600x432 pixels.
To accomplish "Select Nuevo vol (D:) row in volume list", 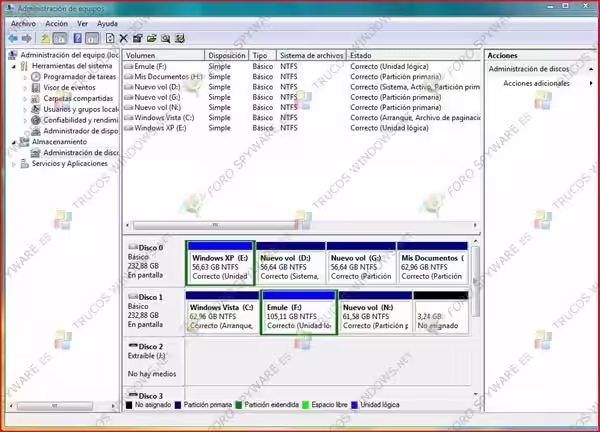I will (302, 87).
